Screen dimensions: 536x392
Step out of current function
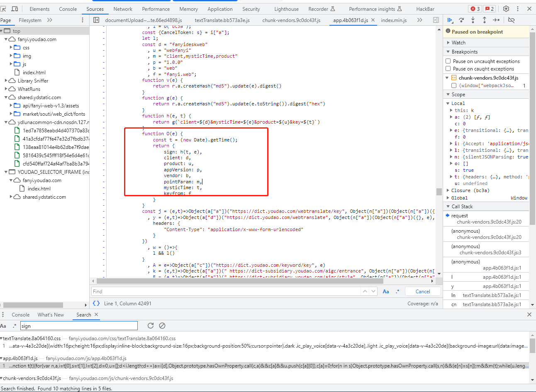[x=484, y=20]
